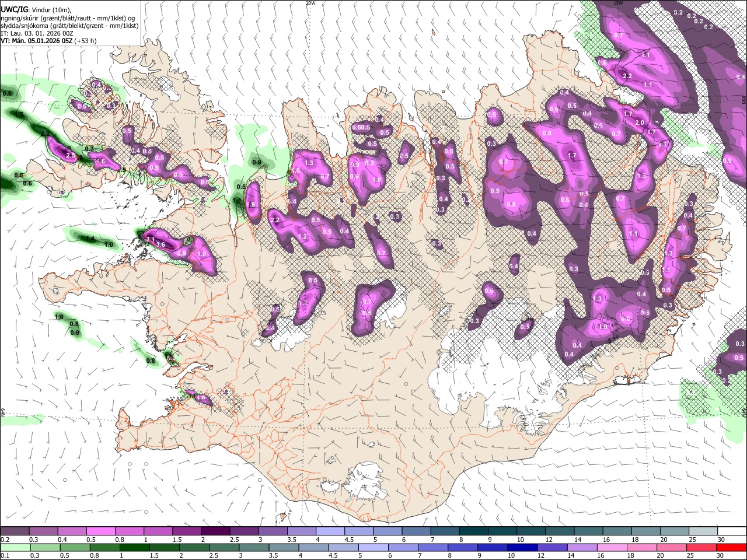This screenshot has height=560, width=747.
Task: Select the bright pink 0.5 swatch, snow scale
Action: pos(100,531)
